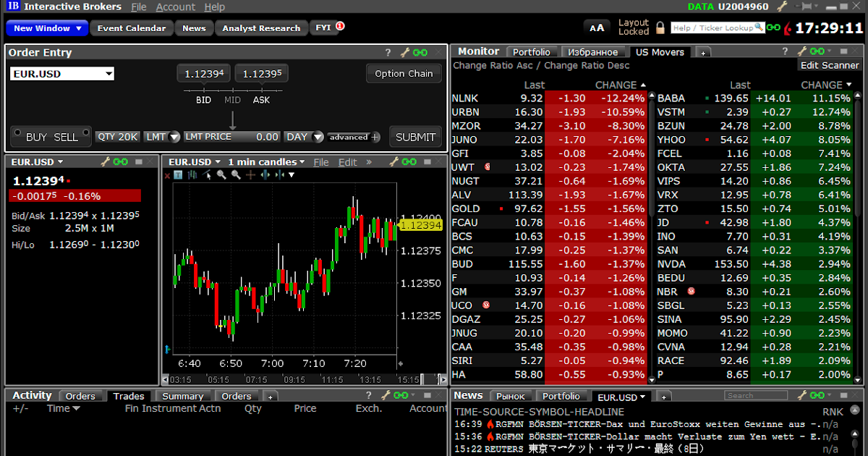Click the first zoom magnifier in chart toolbar

(222, 174)
